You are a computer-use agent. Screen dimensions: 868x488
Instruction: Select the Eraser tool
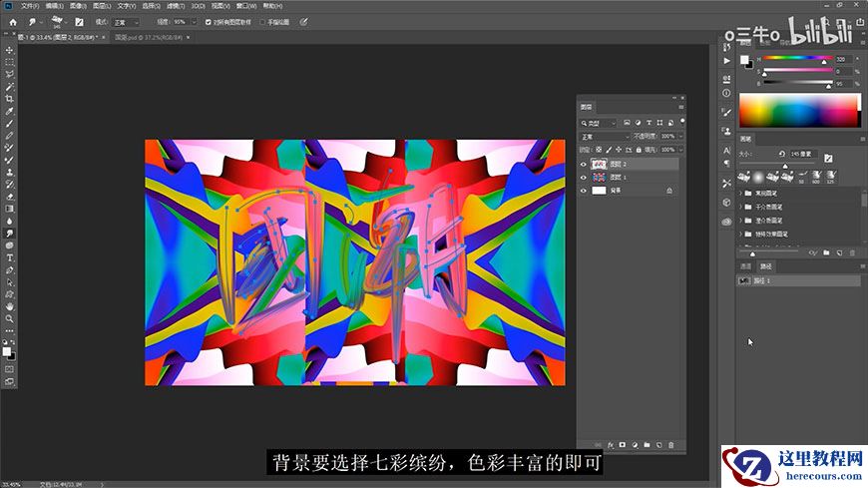(9, 196)
